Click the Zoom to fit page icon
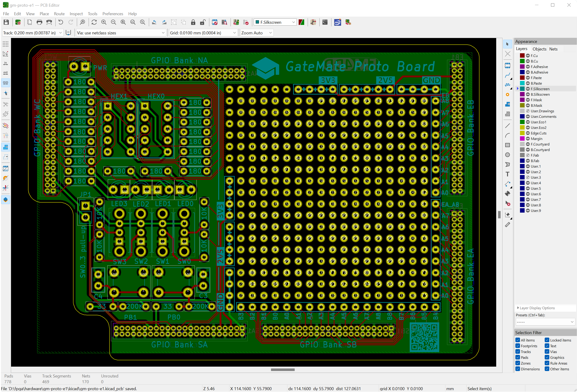This screenshot has height=392, width=577. pyautogui.click(x=123, y=22)
